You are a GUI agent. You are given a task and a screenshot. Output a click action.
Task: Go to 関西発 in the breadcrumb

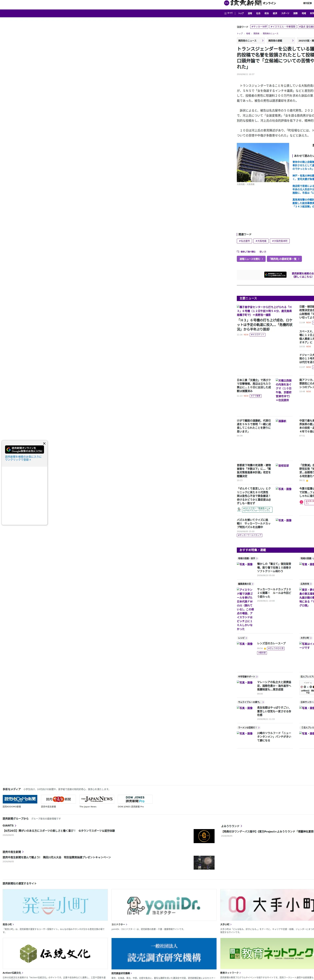click(256, 33)
